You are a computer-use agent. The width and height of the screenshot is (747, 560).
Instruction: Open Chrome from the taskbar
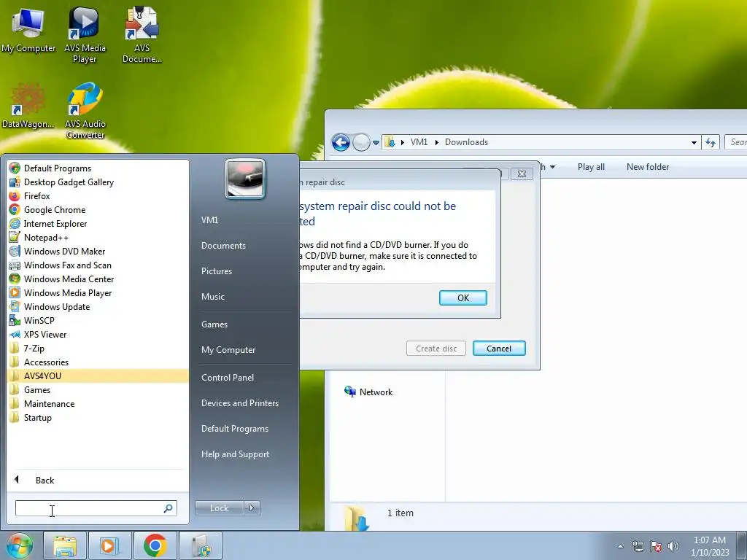[x=155, y=545]
